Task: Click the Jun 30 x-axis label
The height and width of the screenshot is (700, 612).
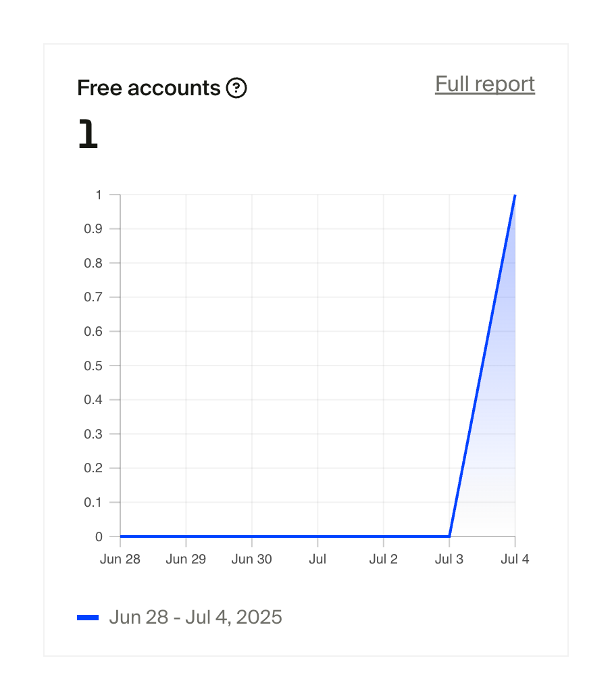Action: pos(252,559)
